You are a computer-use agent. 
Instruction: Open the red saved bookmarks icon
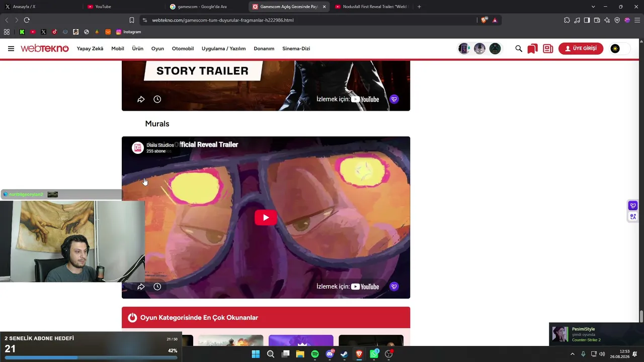(532, 49)
